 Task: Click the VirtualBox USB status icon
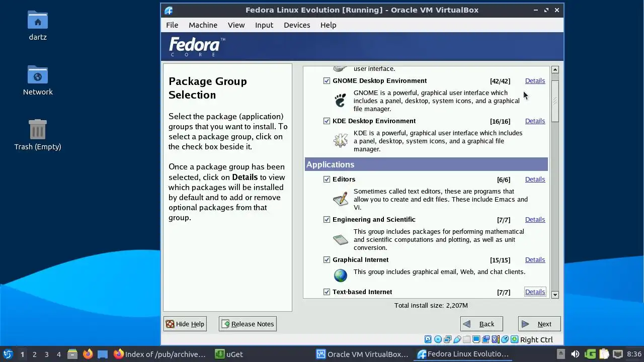(457, 339)
